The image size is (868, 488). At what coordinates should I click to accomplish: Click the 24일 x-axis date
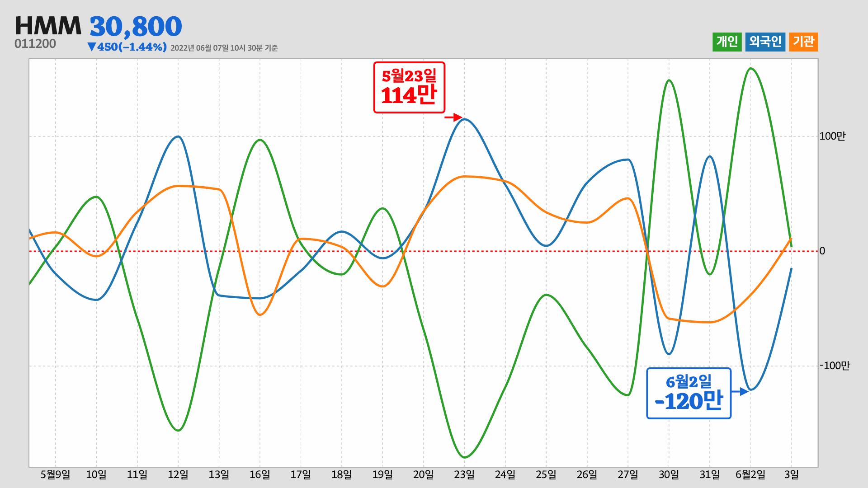[x=505, y=474]
